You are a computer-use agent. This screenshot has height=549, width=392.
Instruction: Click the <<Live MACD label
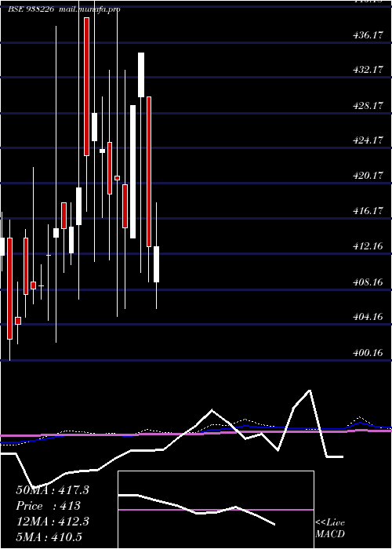pyautogui.click(x=330, y=529)
